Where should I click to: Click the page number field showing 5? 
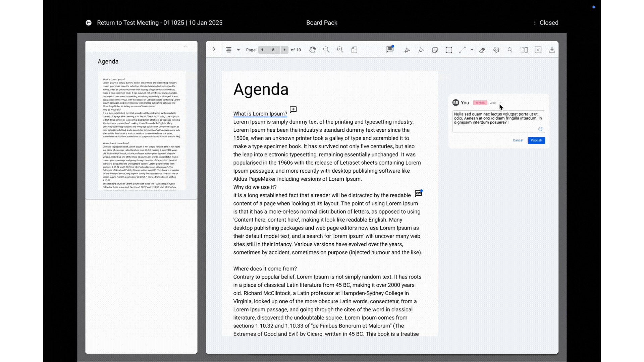click(273, 50)
